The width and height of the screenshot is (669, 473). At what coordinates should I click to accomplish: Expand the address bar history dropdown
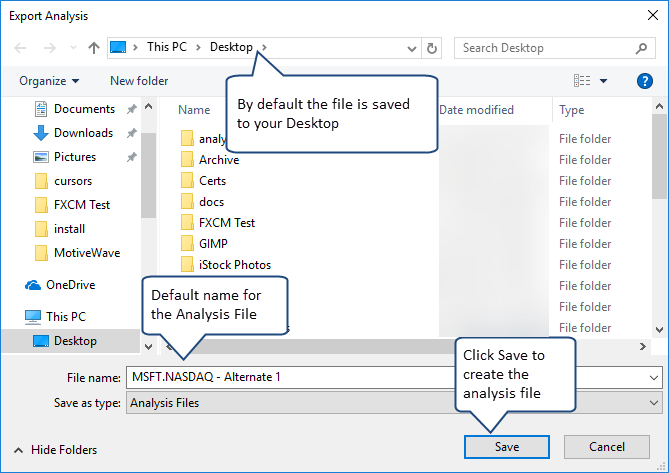pyautogui.click(x=412, y=48)
